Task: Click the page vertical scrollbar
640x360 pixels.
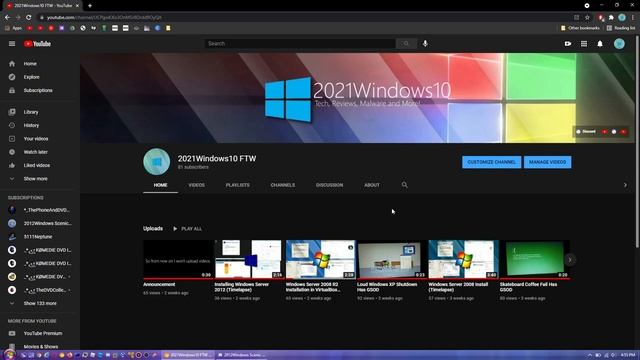Action: 637,141
